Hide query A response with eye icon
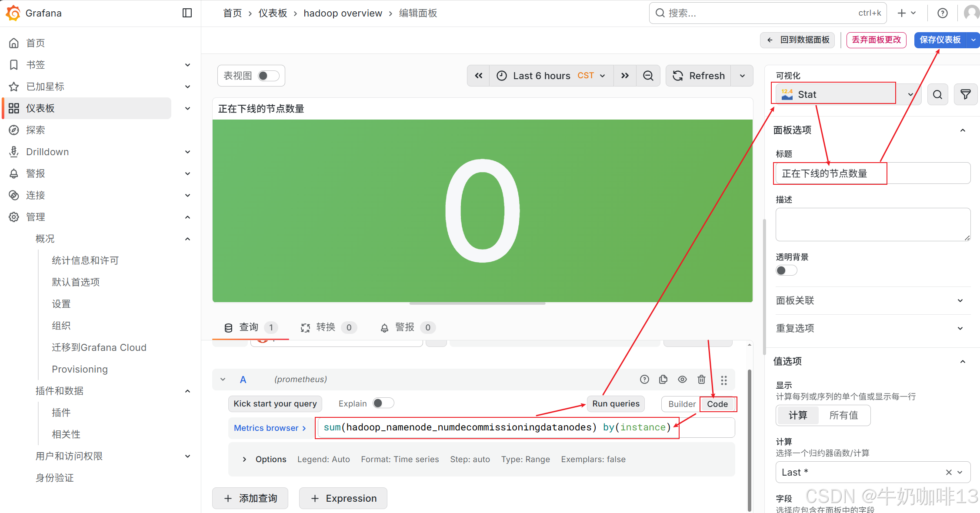The image size is (980, 513). tap(682, 380)
